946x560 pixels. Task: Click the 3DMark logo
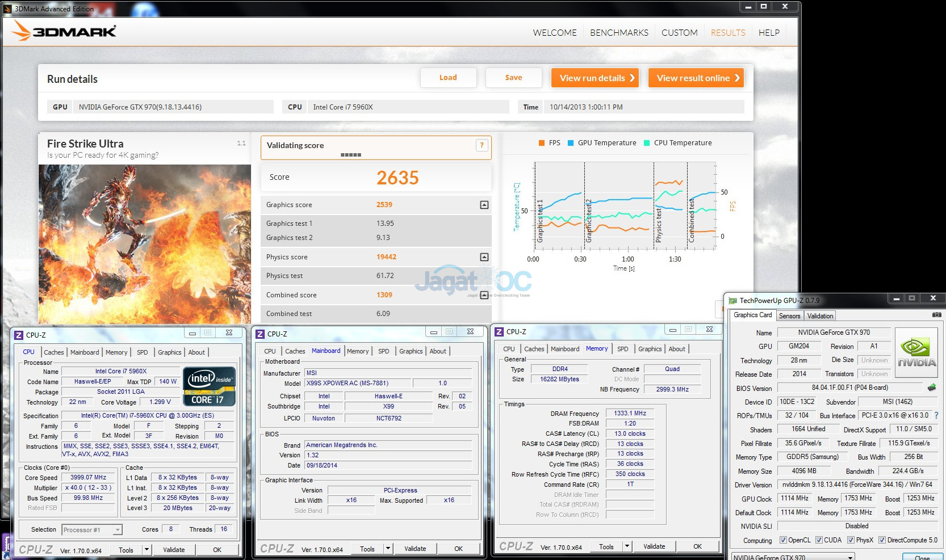click(x=65, y=31)
